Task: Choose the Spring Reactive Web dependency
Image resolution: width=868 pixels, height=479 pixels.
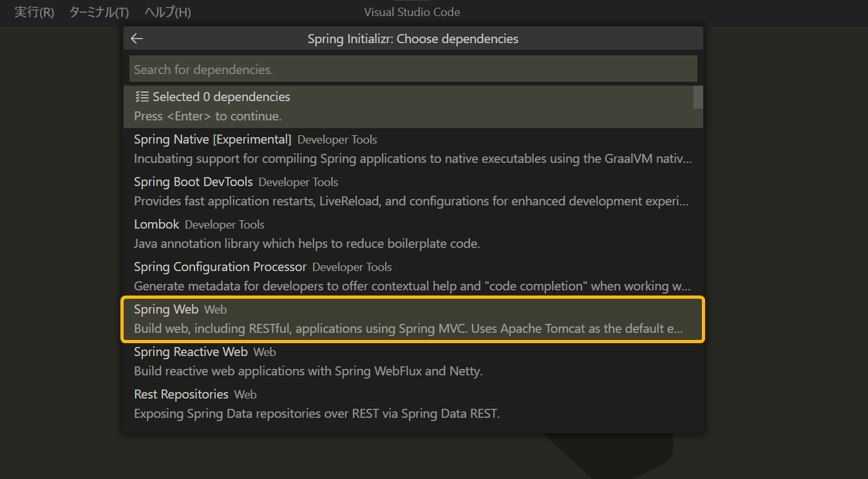Action: pos(413,361)
